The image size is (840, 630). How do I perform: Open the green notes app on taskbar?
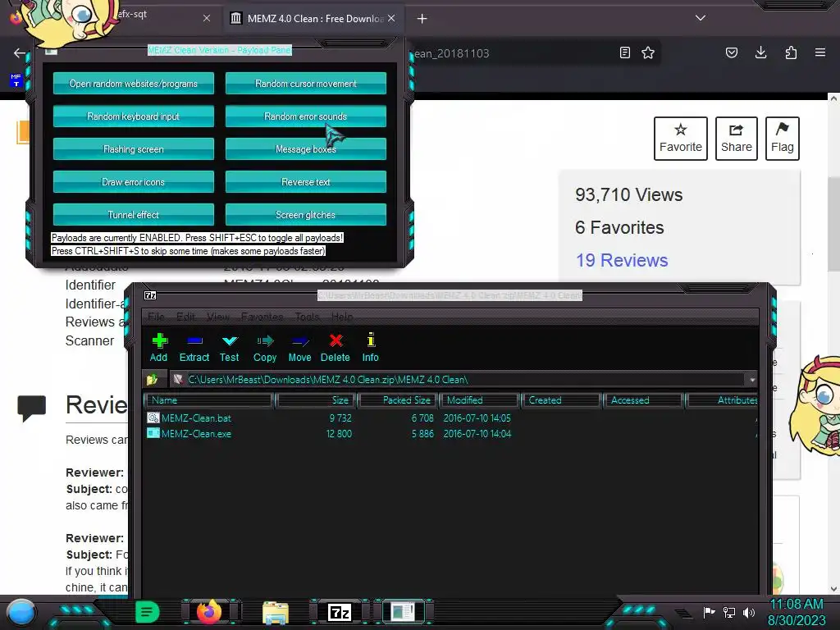click(147, 612)
